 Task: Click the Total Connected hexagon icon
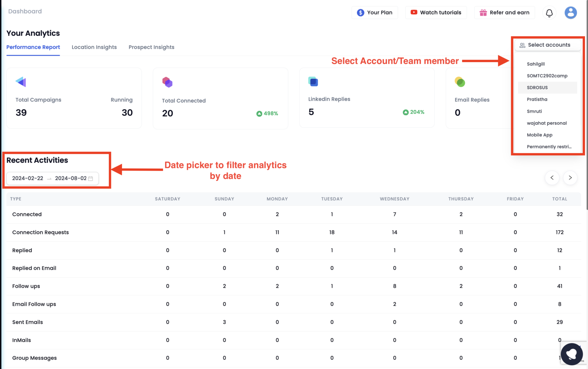point(168,82)
